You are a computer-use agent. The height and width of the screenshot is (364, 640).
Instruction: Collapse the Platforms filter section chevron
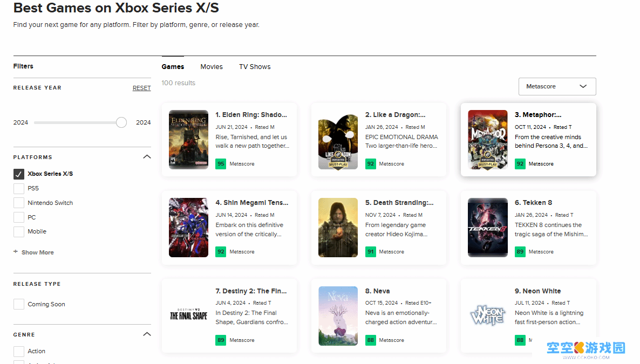pyautogui.click(x=147, y=157)
